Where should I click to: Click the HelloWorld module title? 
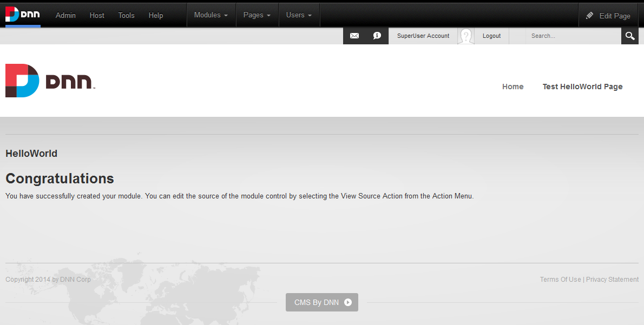(x=31, y=154)
